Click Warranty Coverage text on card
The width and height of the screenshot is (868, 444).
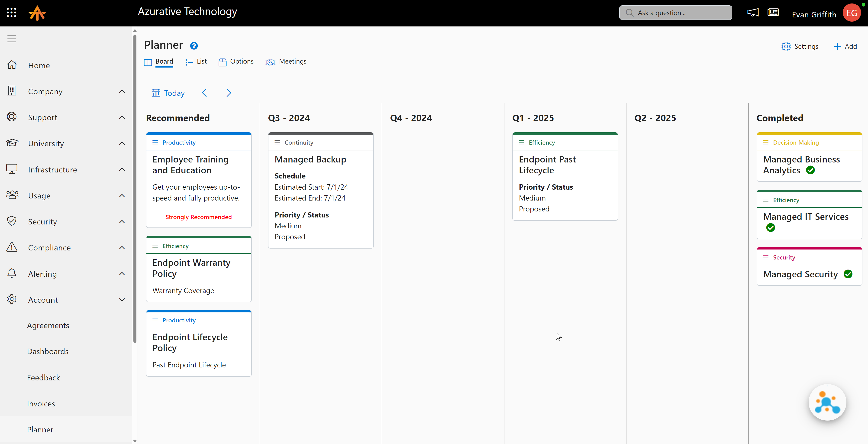[x=183, y=291]
